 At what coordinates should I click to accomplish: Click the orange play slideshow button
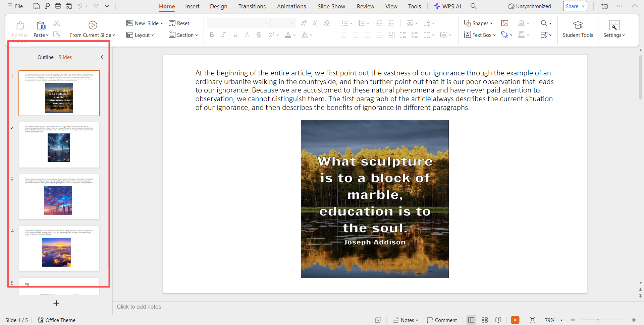515,320
